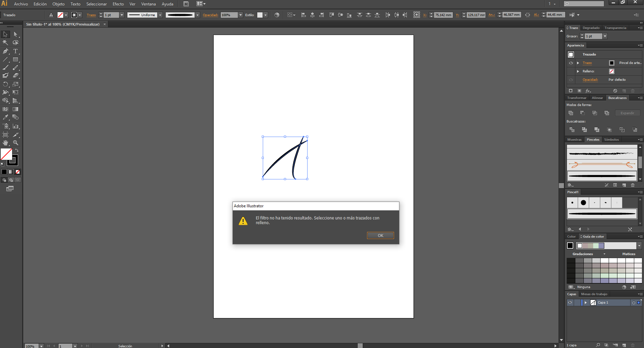This screenshot has height=348, width=644.
Task: Select the Rotate tool
Action: [5, 84]
